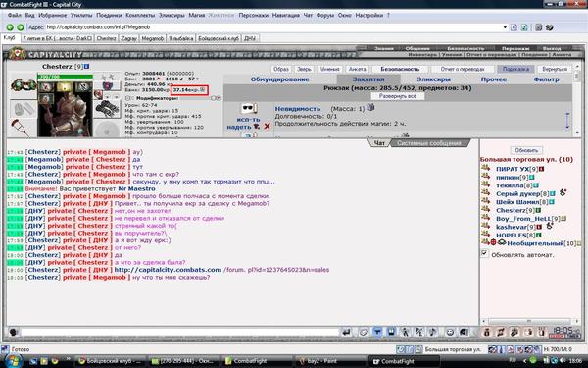Image resolution: width=588 pixels, height=368 pixels.
Task: Click player name Серый дукер in list
Action: pyautogui.click(x=517, y=193)
